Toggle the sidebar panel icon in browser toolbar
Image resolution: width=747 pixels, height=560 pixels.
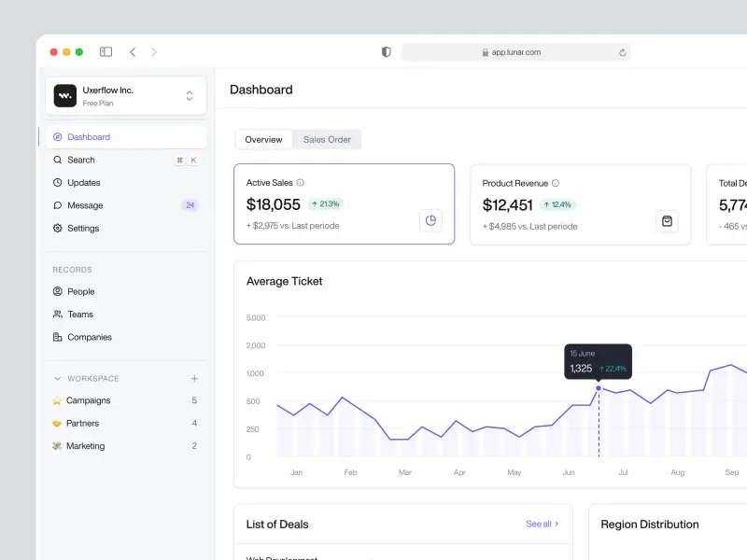[106, 52]
